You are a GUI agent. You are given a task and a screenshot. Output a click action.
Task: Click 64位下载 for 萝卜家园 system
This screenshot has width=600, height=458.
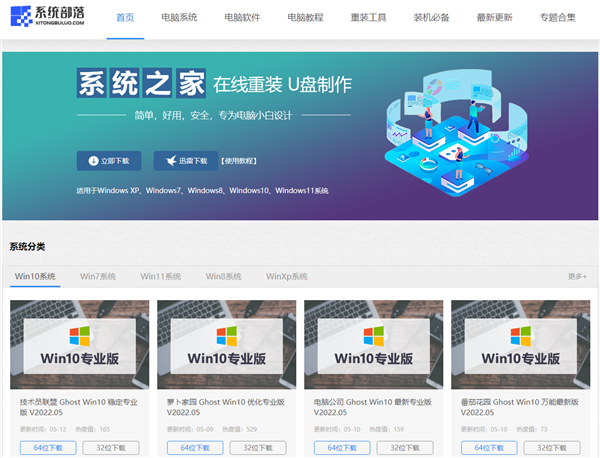pos(195,448)
